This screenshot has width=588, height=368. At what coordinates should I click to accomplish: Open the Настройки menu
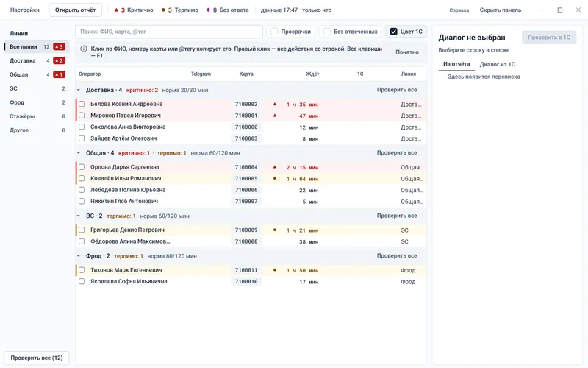pos(25,10)
